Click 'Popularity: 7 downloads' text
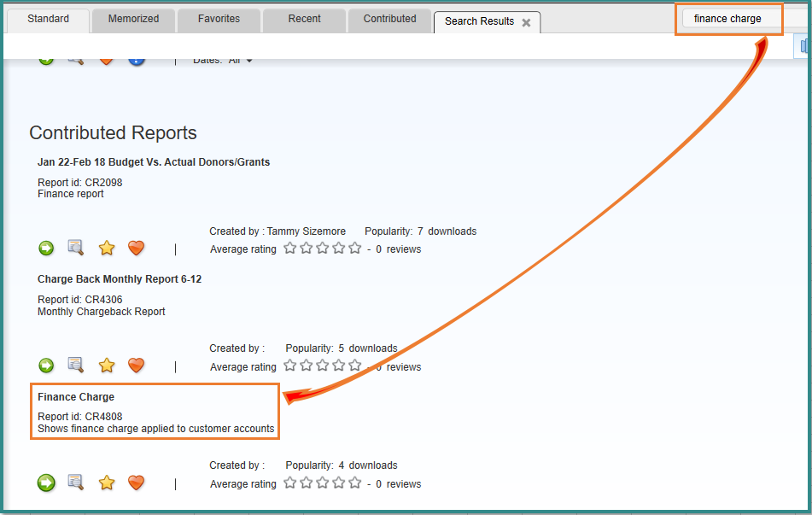 (420, 231)
